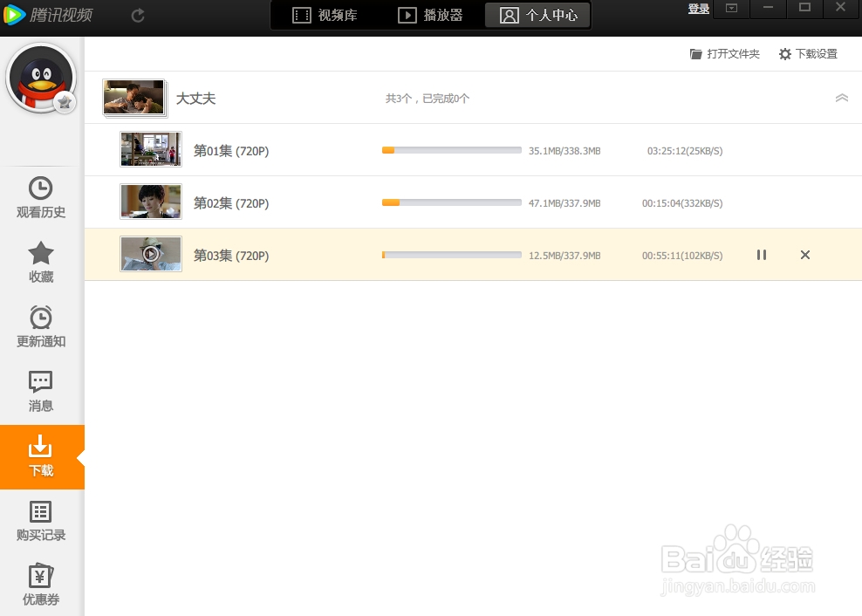Image resolution: width=862 pixels, height=616 pixels.
Task: Click the 共3个，已完成0个 status text
Action: (x=428, y=99)
